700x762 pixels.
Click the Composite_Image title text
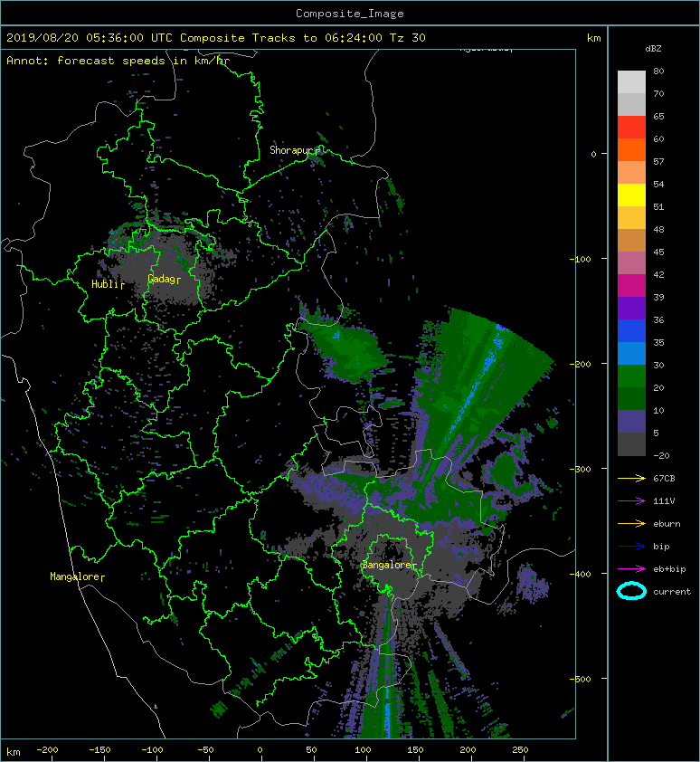pos(350,13)
